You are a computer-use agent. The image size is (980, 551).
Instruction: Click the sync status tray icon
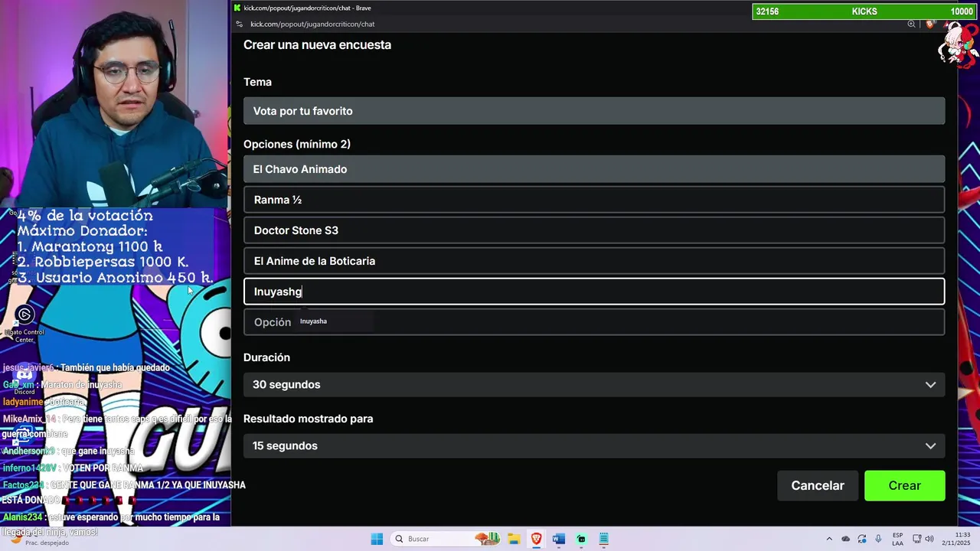tap(862, 539)
